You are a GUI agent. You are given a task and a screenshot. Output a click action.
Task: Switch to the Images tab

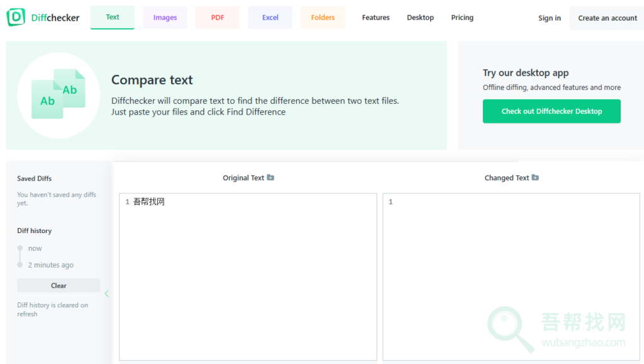pos(165,18)
